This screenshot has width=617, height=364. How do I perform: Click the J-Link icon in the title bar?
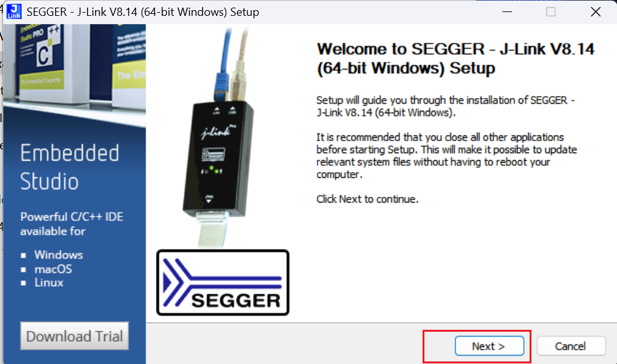point(14,11)
